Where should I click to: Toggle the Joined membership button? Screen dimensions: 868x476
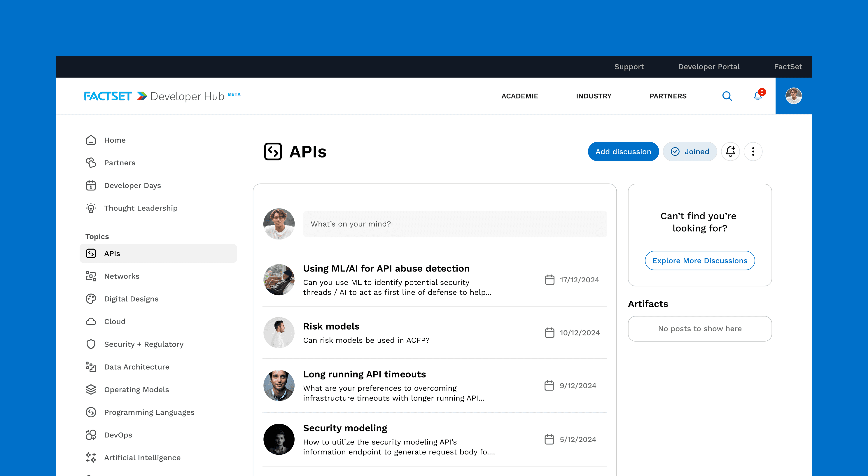pyautogui.click(x=690, y=152)
